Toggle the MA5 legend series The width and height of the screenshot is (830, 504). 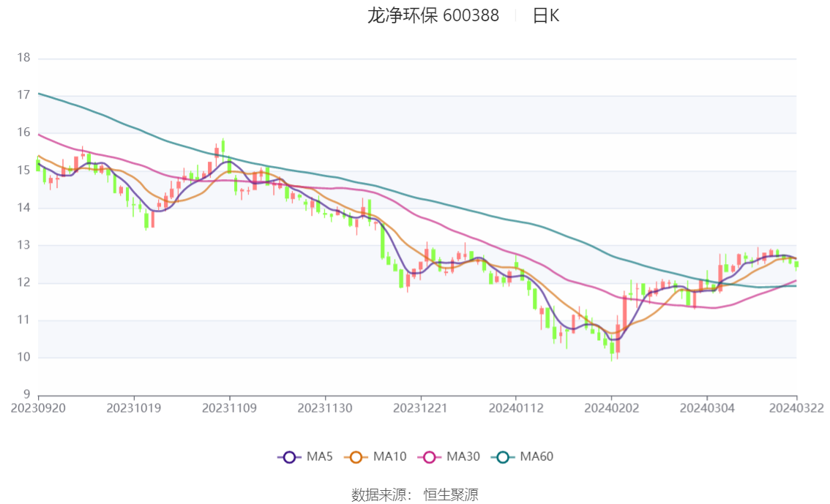305,456
